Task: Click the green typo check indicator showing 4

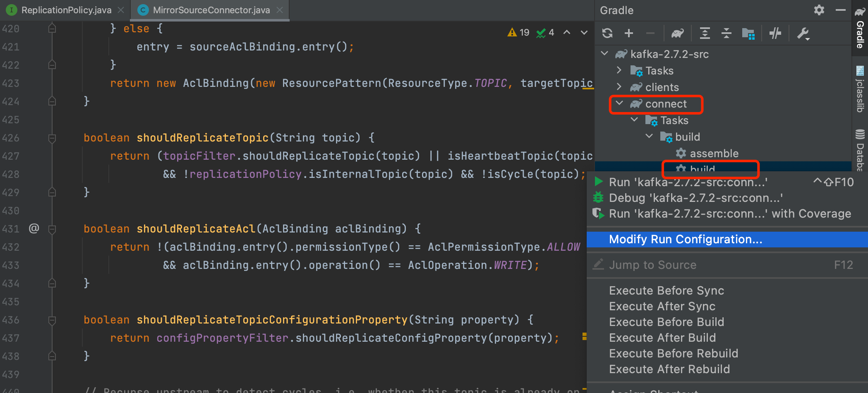Action: pos(545,33)
